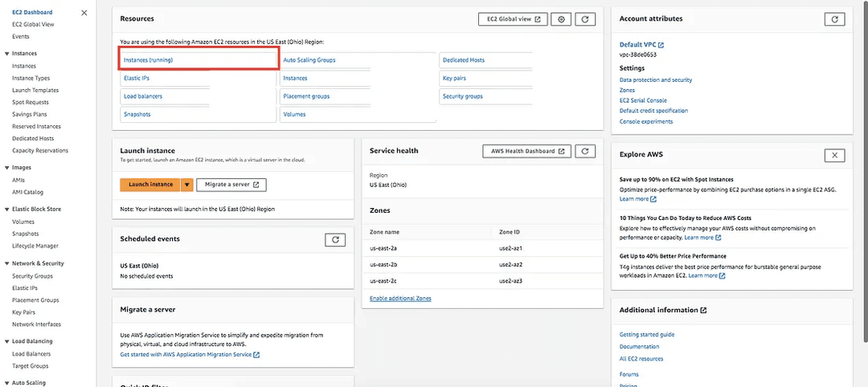Refresh the Service health panel

585,151
